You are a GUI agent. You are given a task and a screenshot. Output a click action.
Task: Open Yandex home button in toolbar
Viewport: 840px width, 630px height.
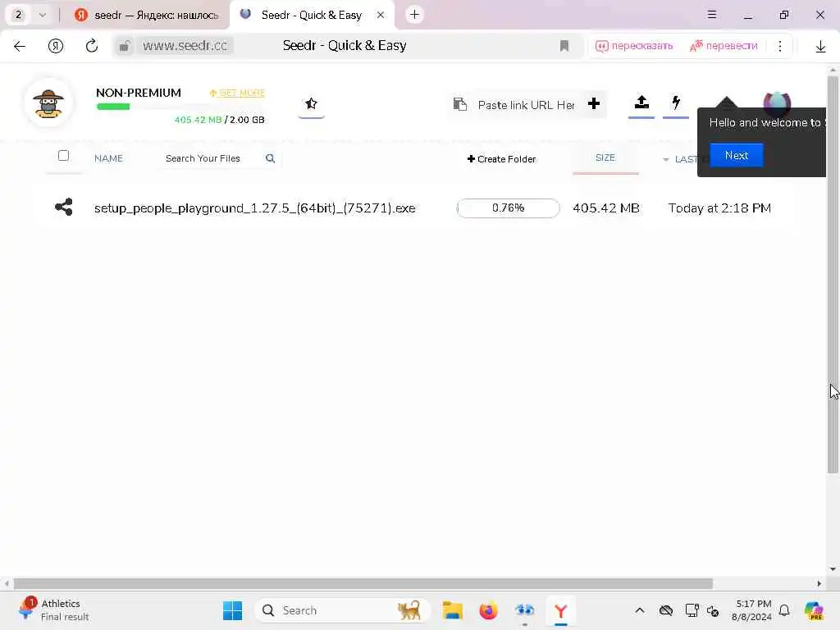pyautogui.click(x=56, y=46)
